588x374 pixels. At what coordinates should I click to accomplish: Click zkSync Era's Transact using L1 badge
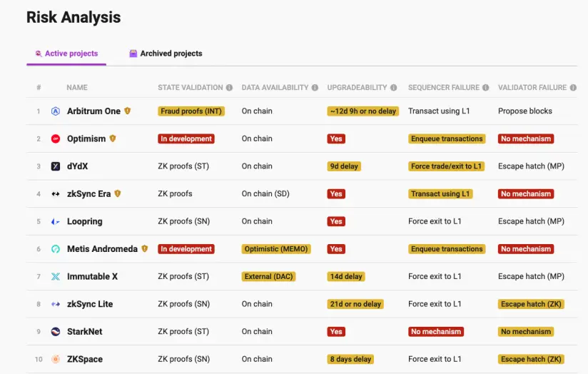coord(440,194)
